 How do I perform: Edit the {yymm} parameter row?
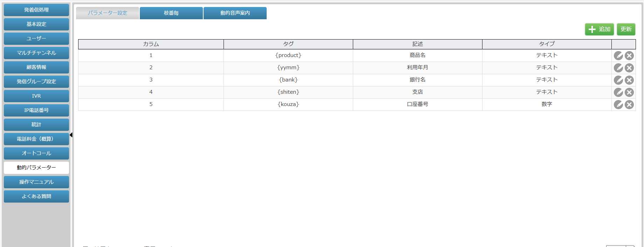(x=618, y=68)
